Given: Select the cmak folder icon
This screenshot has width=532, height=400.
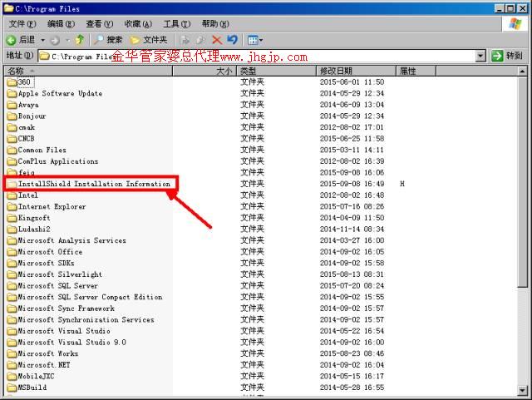Looking at the screenshot, I should coord(12,127).
